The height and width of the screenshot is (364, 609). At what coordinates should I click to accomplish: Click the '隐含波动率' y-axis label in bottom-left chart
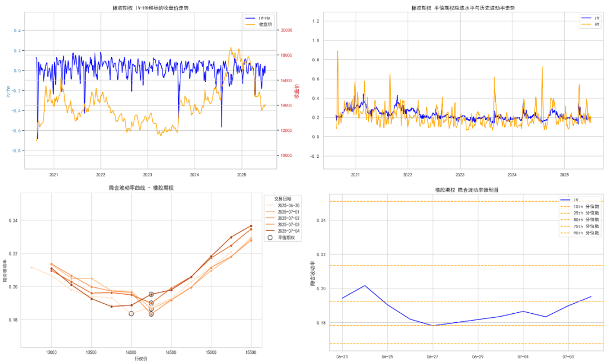point(5,270)
